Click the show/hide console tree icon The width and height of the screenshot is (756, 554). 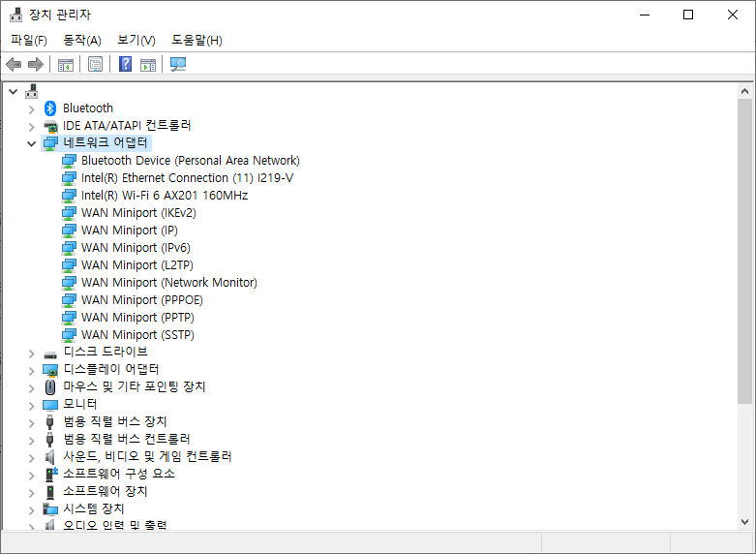coord(66,65)
